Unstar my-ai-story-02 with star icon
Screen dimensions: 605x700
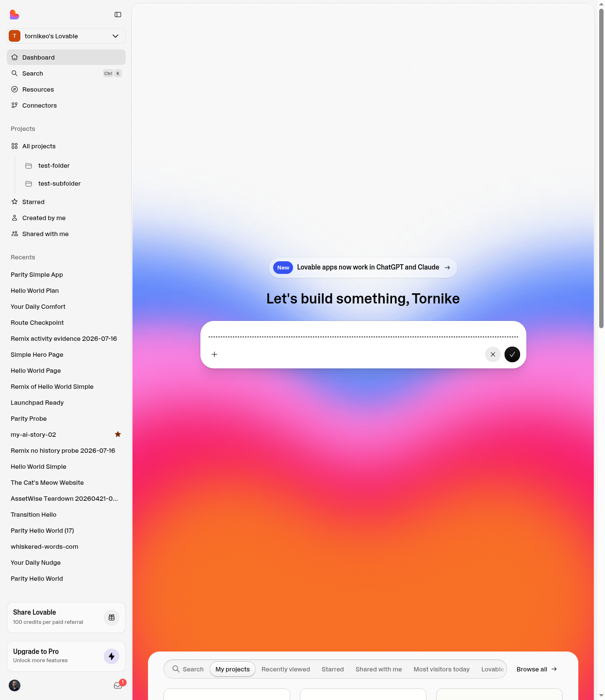[118, 434]
